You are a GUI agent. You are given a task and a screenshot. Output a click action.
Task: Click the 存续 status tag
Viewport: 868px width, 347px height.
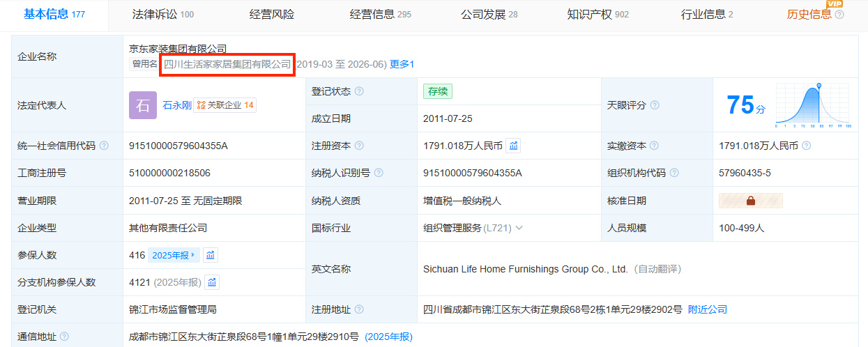439,91
